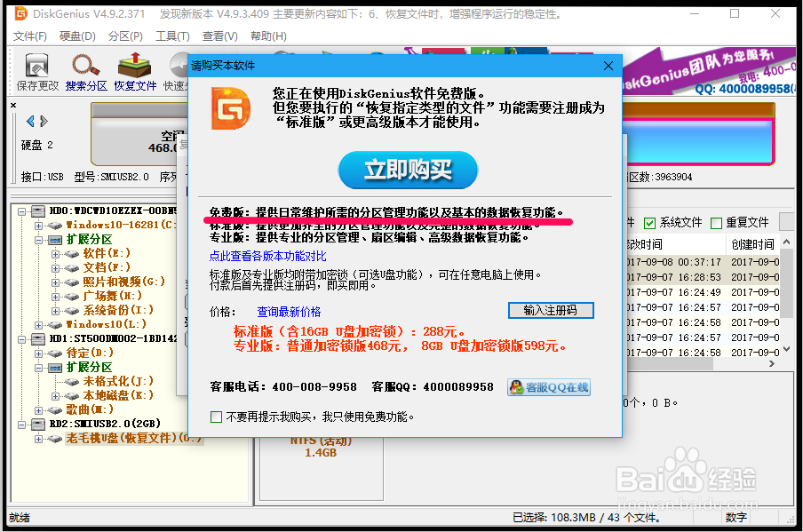
Task: Collapse the HD0 disk tree node
Action: [21, 211]
